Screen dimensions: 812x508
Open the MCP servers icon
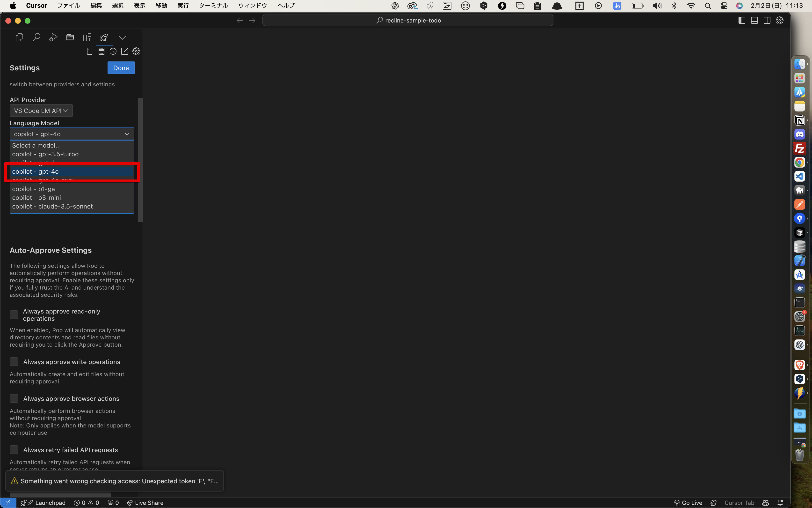pos(101,51)
